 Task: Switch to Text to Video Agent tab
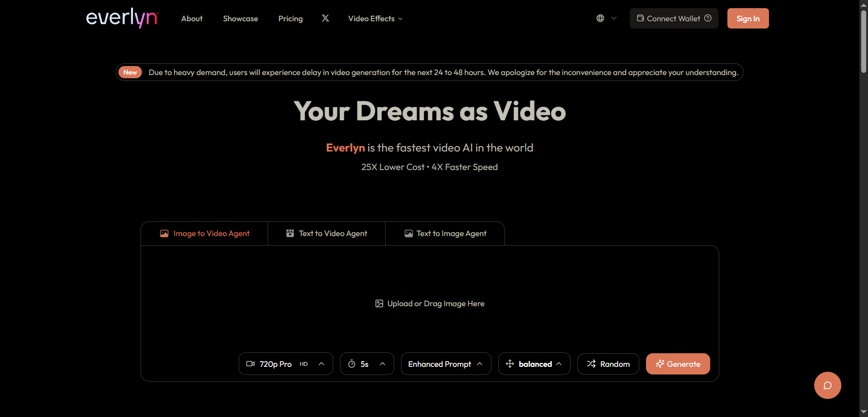tap(326, 233)
